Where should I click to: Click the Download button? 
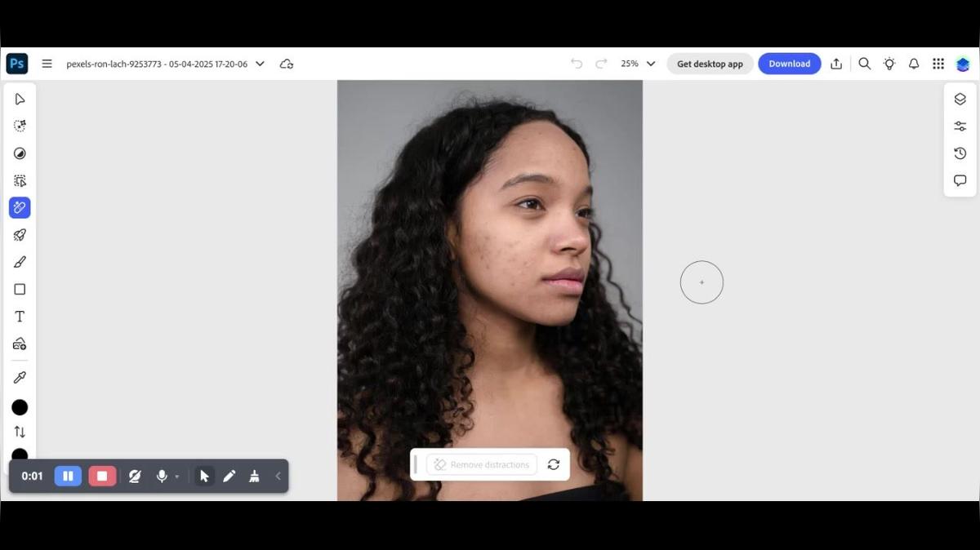pyautogui.click(x=789, y=64)
